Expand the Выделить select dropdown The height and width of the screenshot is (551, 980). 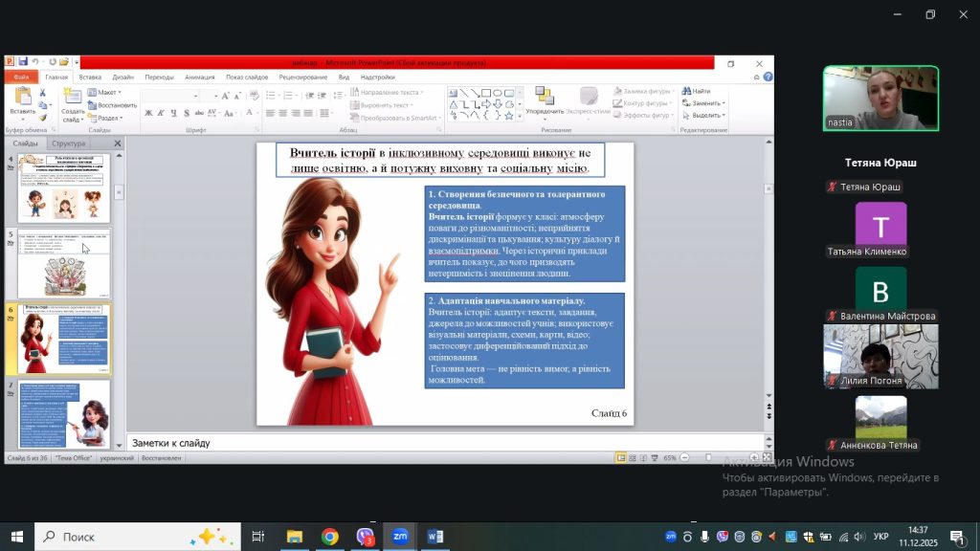pos(706,115)
